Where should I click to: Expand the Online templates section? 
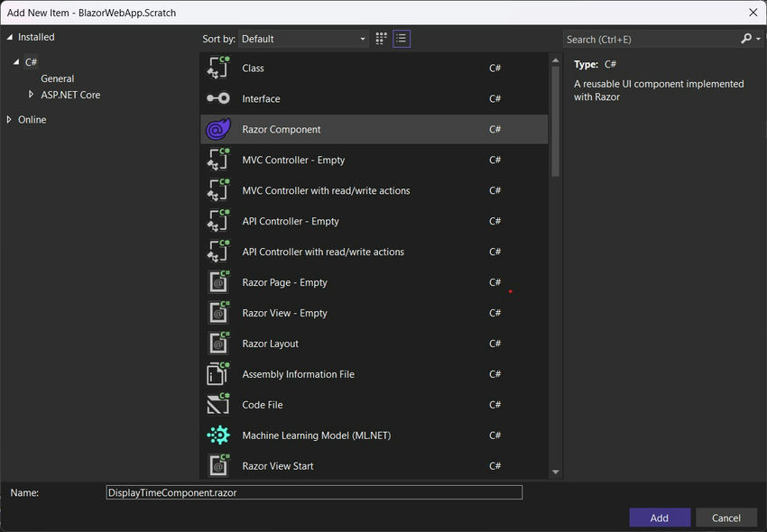9,119
